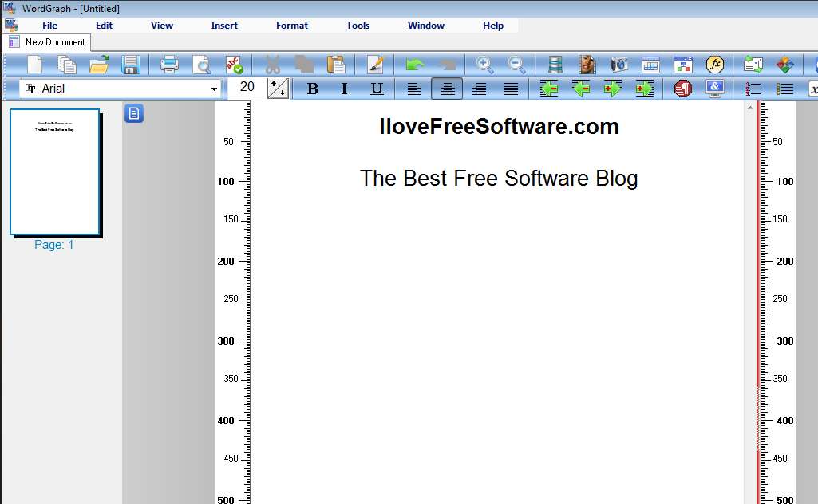This screenshot has height=504, width=818.
Task: Click the first green plus right arrow
Action: point(612,89)
